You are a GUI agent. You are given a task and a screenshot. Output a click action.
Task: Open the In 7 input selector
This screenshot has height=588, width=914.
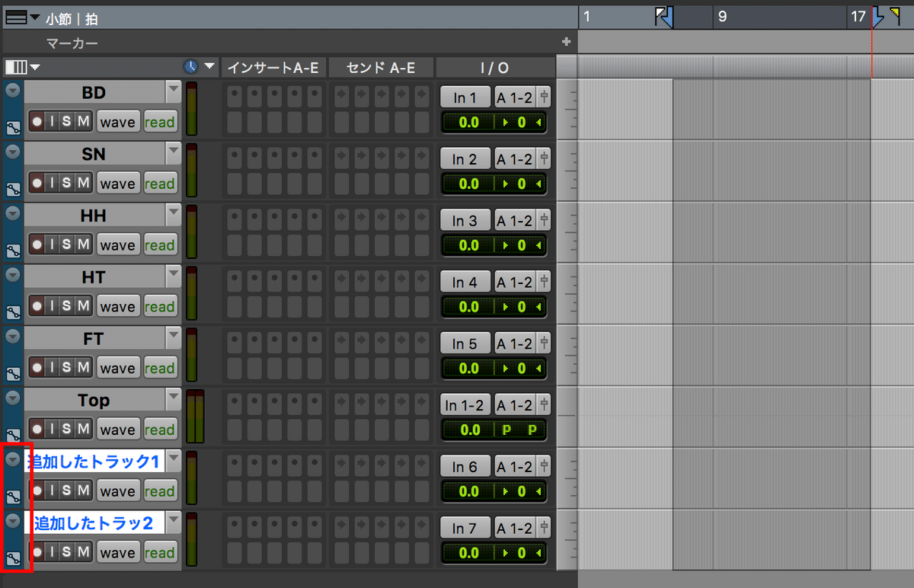[x=465, y=529]
